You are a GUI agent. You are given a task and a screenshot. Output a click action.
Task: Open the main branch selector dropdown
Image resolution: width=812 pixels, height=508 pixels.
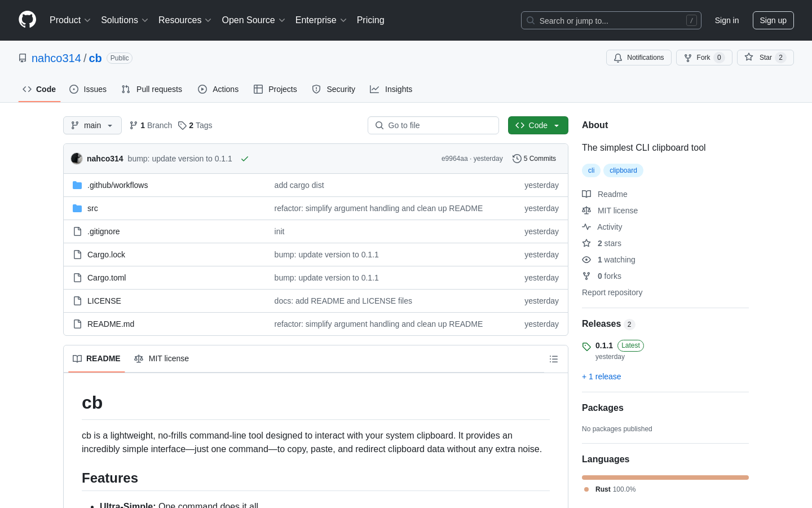pyautogui.click(x=92, y=125)
